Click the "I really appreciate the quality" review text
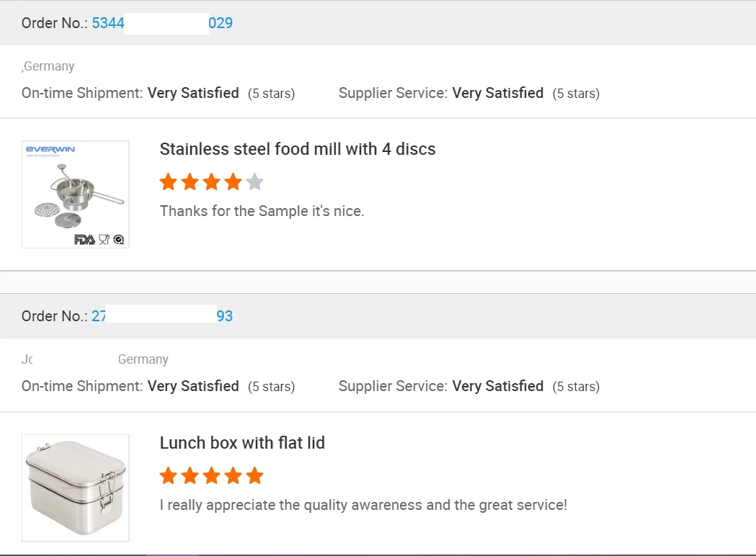The width and height of the screenshot is (756, 556). click(363, 505)
